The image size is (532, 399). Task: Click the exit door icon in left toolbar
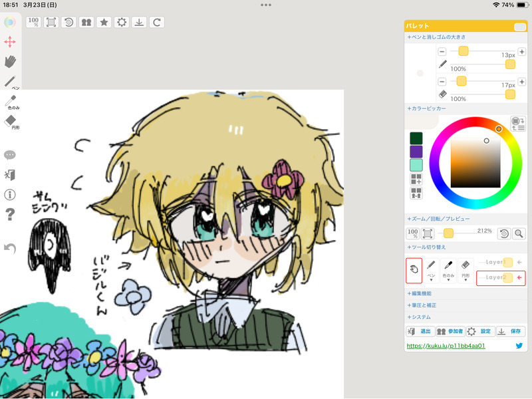click(x=9, y=175)
